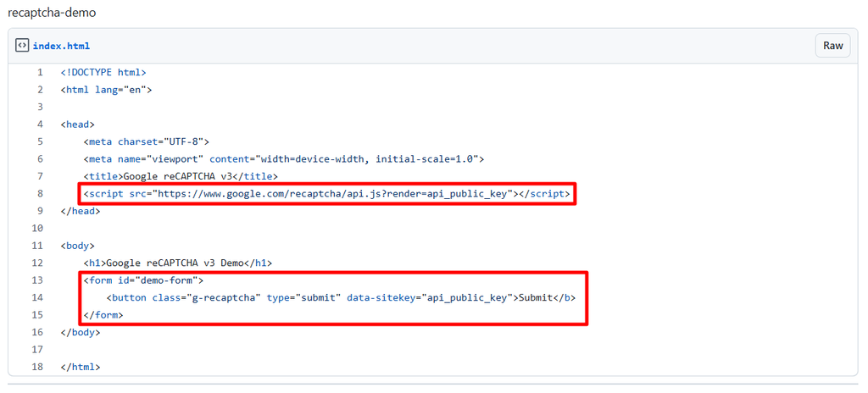Select line number 13 in gutter
Screen dimensions: 868x393
[x=37, y=280]
